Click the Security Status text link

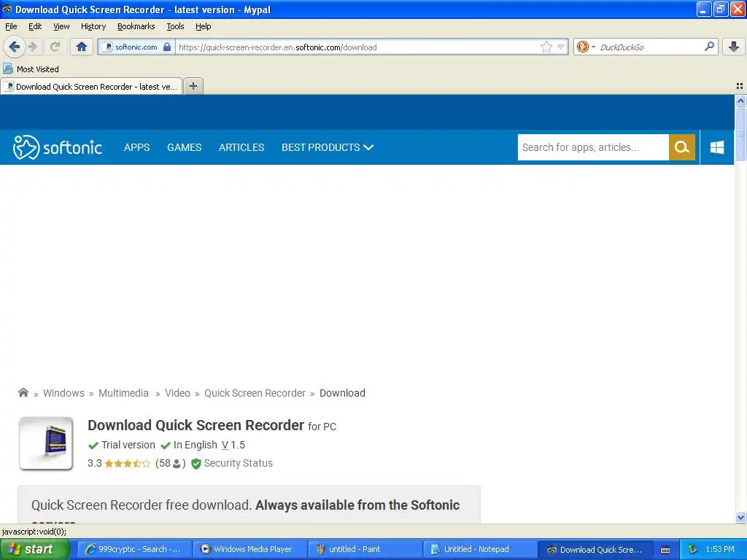click(239, 463)
